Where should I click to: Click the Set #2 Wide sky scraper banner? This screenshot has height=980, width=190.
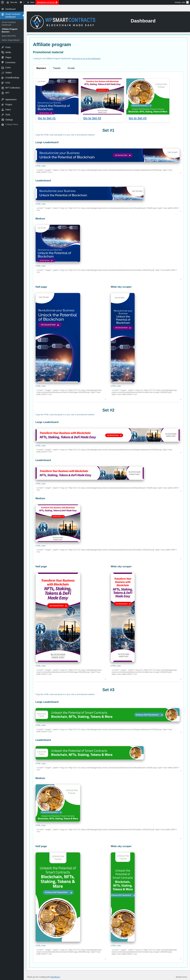coord(123,617)
